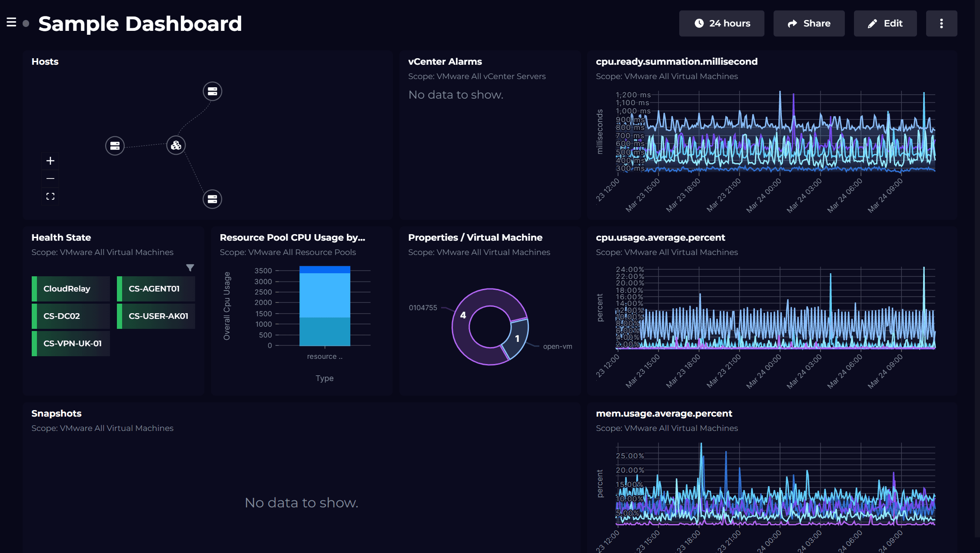Viewport: 980px width, 553px height.
Task: Click the Edit dashboard button
Action: [885, 23]
